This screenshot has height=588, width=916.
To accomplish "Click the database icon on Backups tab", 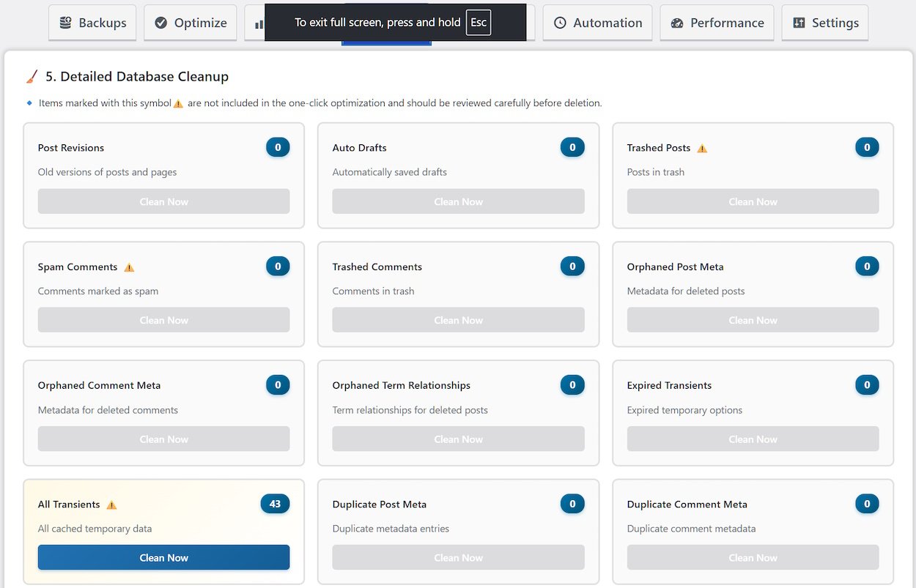I will (66, 23).
